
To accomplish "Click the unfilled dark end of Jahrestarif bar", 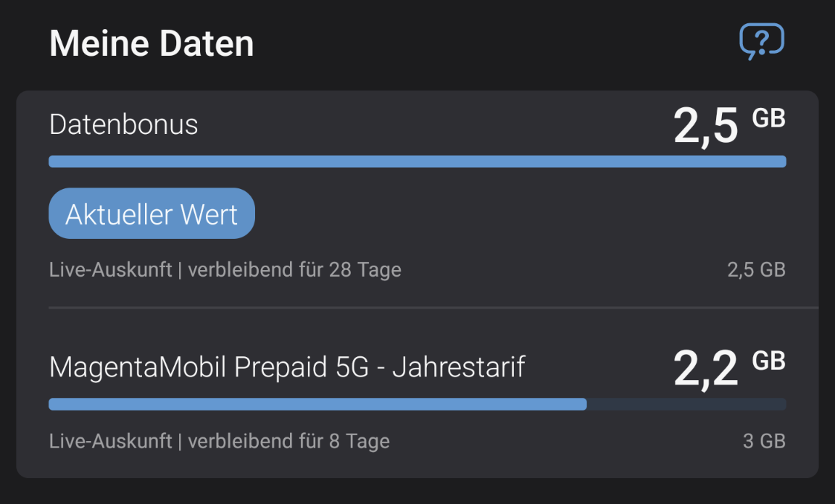I will click(686, 404).
